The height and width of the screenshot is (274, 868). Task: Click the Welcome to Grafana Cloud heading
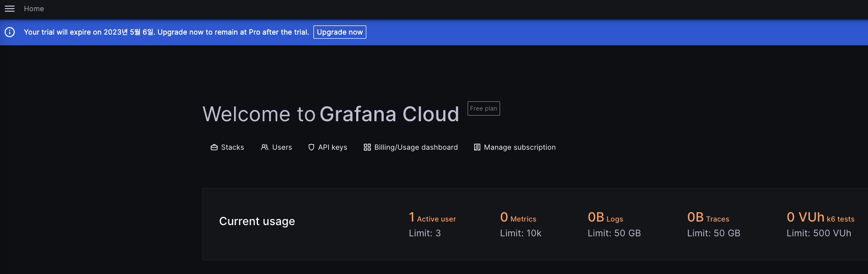[x=331, y=114]
